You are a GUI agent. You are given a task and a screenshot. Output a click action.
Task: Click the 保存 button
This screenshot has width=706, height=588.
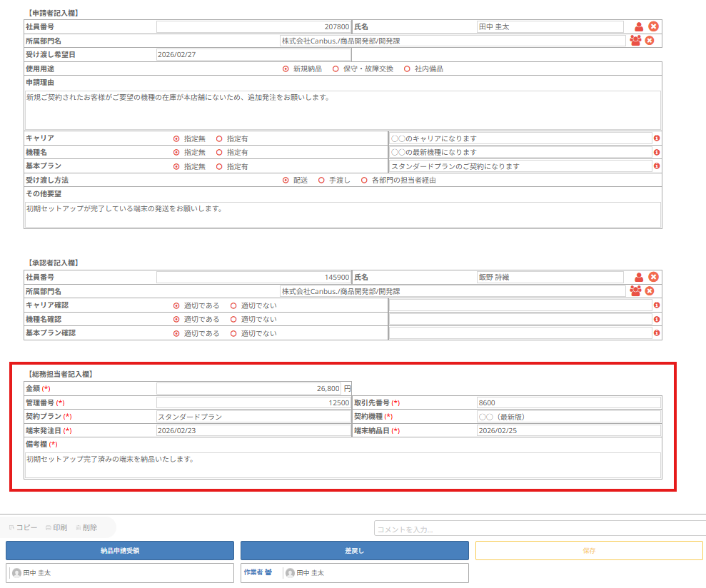[589, 551]
